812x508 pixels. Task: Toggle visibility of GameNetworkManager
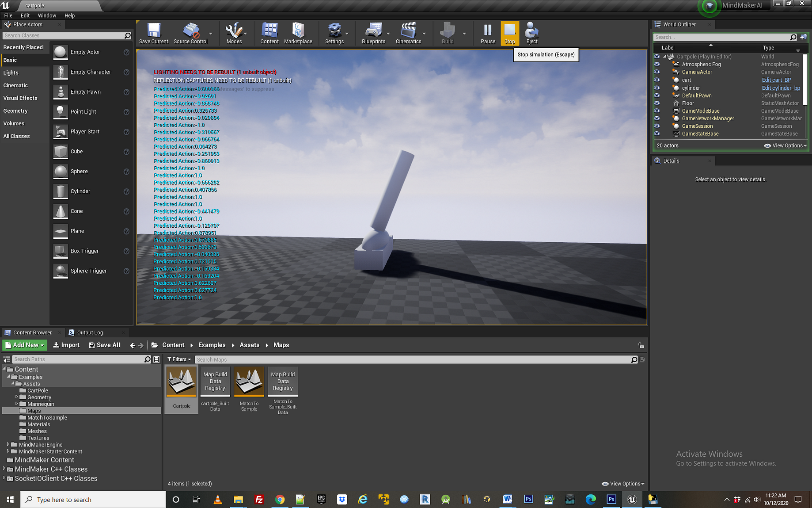pos(657,118)
